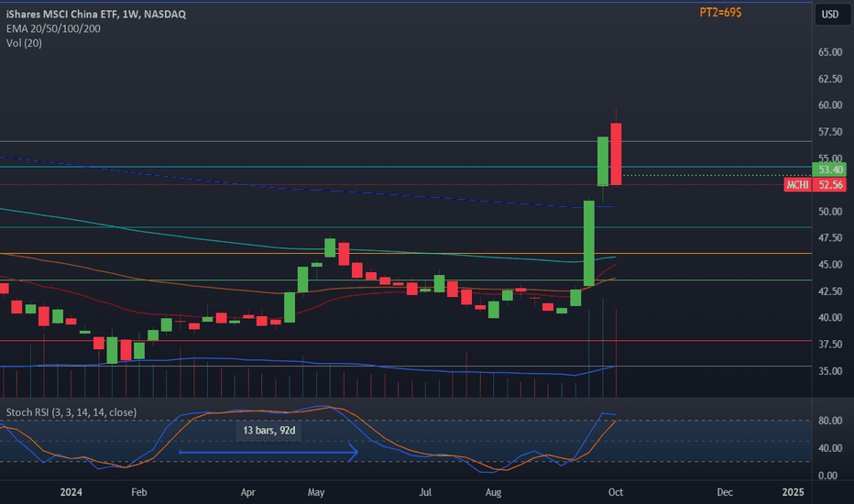
Task: Select the green candle peaking near May
Action: click(x=330, y=248)
